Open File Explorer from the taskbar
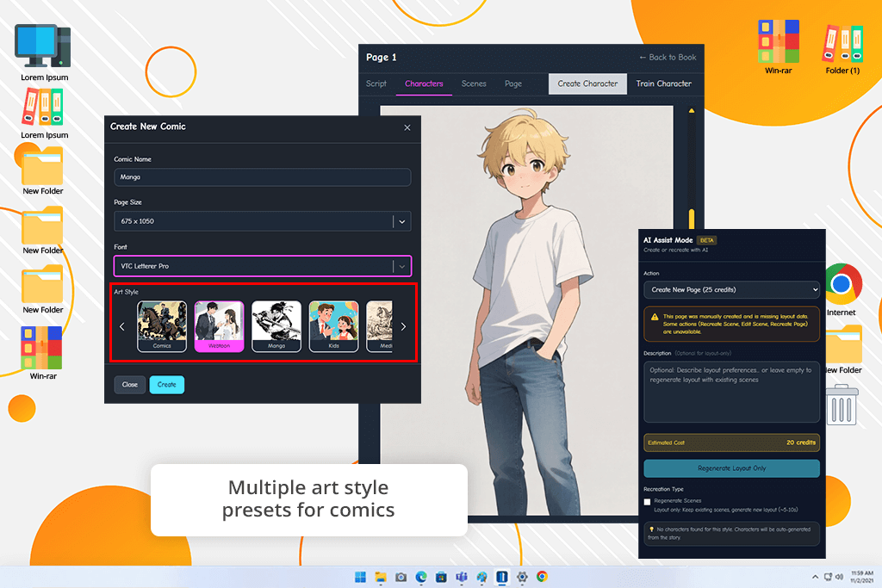 381,577
